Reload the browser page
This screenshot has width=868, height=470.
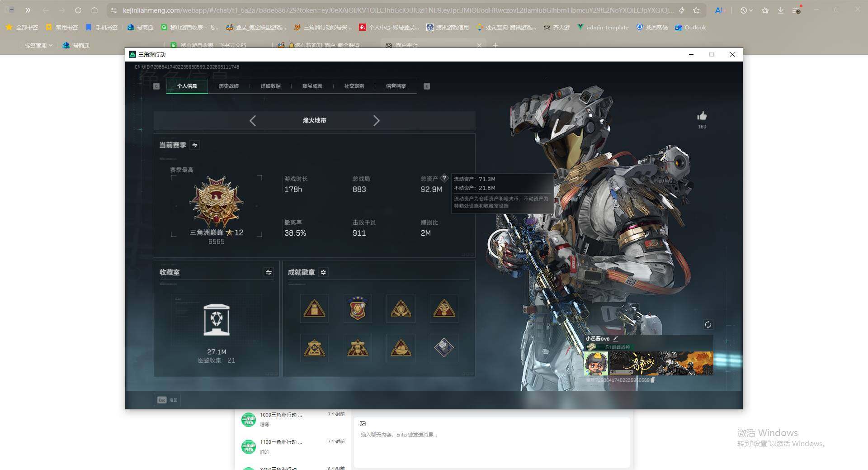[78, 10]
